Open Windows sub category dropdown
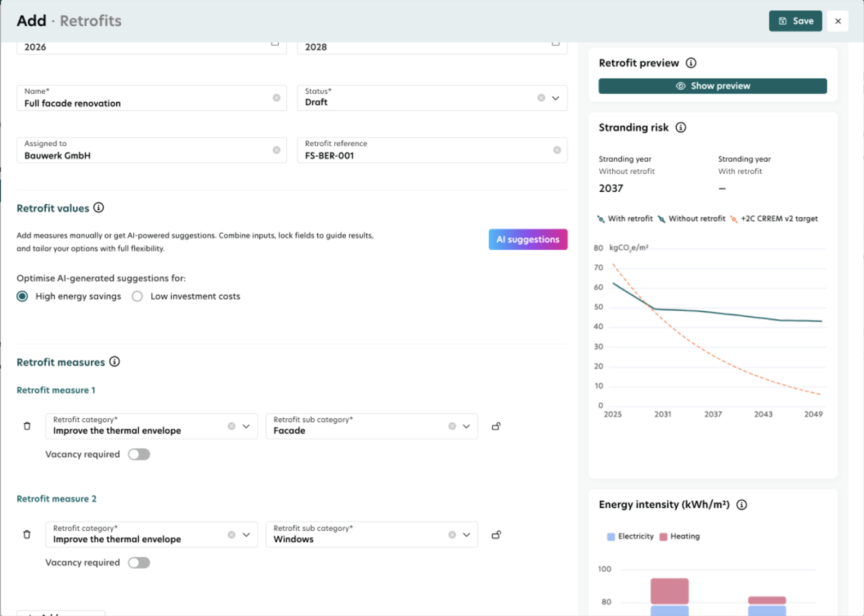864x616 pixels. (x=466, y=535)
